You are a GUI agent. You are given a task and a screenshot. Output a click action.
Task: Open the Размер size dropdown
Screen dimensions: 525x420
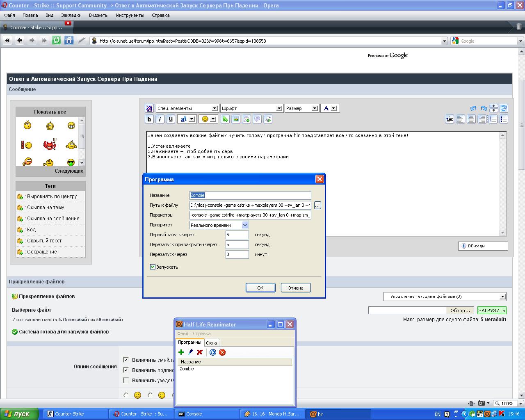point(301,108)
